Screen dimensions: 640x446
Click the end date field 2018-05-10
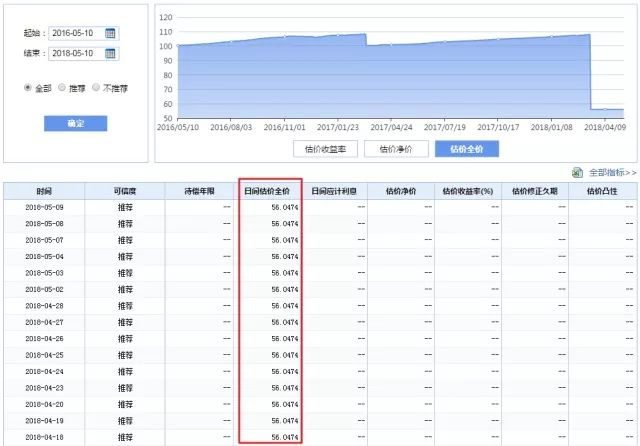tap(84, 53)
